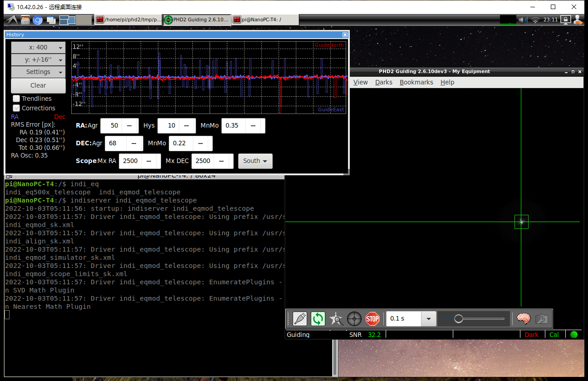Click the SNR 32.2 status value
This screenshot has height=381, width=588.
click(x=374, y=335)
